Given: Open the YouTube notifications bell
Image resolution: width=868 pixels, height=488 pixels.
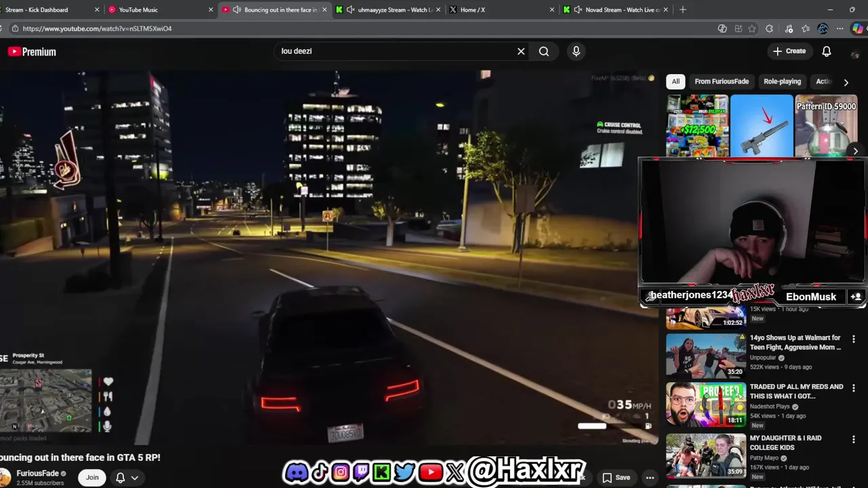Looking at the screenshot, I should (827, 52).
